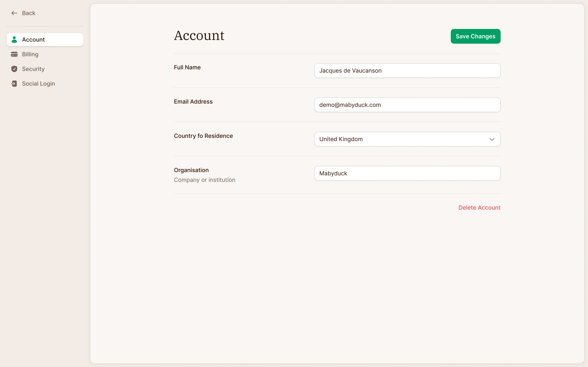
Task: Click the Billing credit card icon
Action: pos(14,54)
